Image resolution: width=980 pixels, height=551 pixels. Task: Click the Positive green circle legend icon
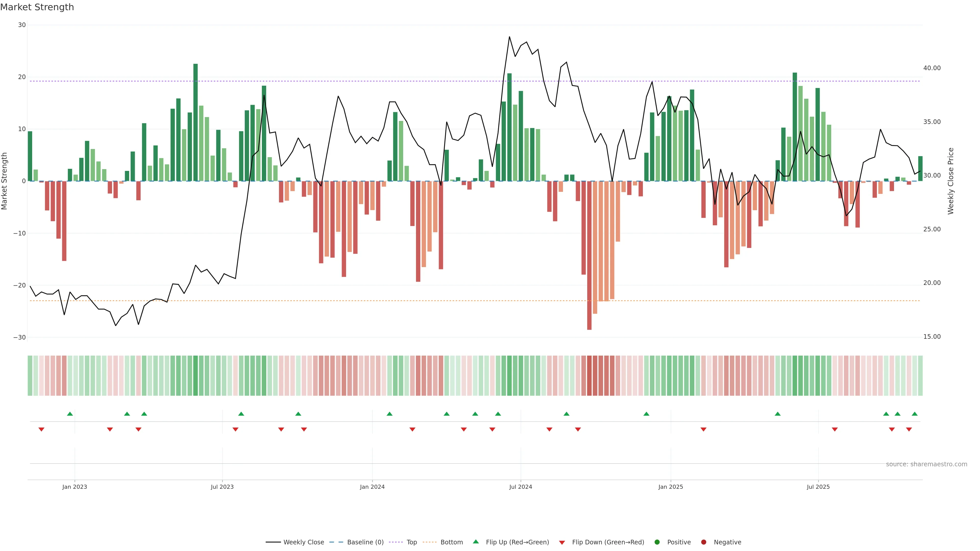click(657, 542)
